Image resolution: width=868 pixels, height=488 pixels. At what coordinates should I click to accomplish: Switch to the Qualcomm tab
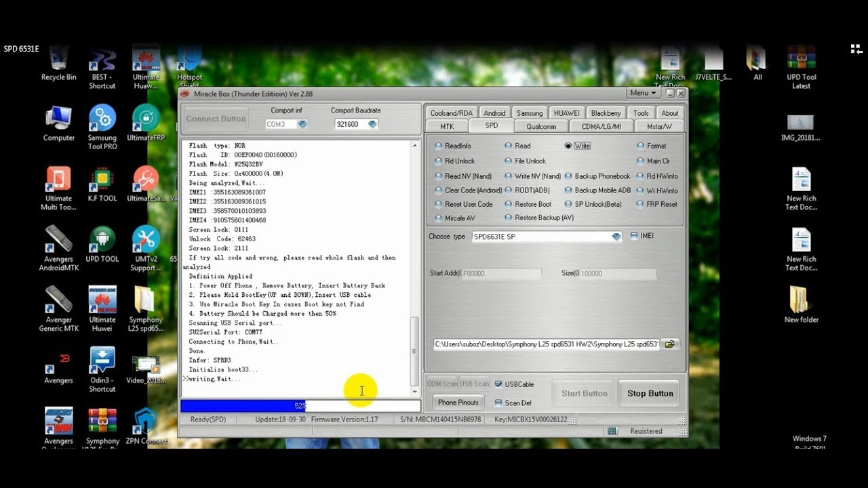point(541,126)
